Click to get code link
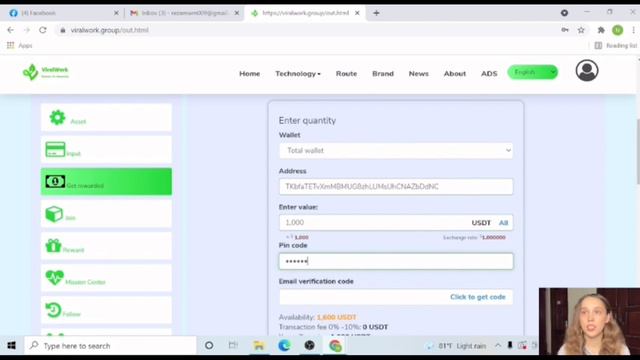 click(478, 297)
